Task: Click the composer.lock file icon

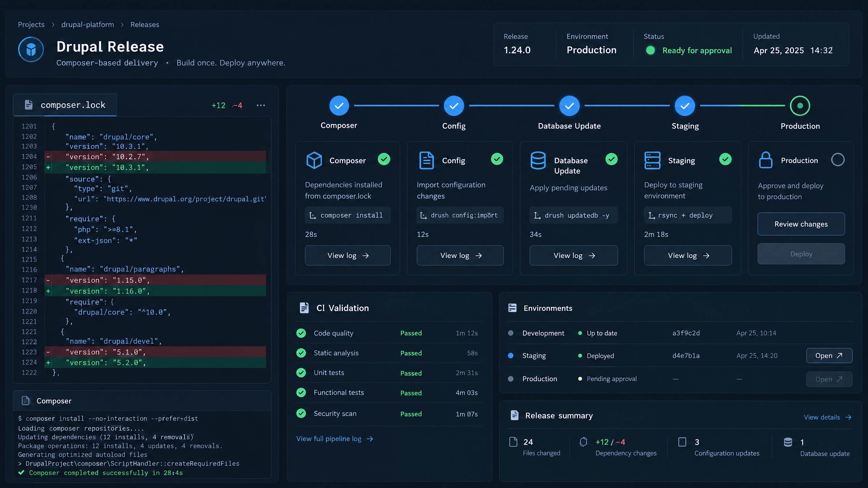Action: pos(29,105)
